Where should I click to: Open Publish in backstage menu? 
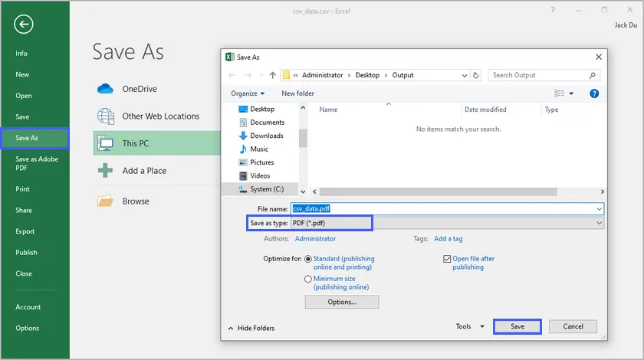click(x=26, y=253)
